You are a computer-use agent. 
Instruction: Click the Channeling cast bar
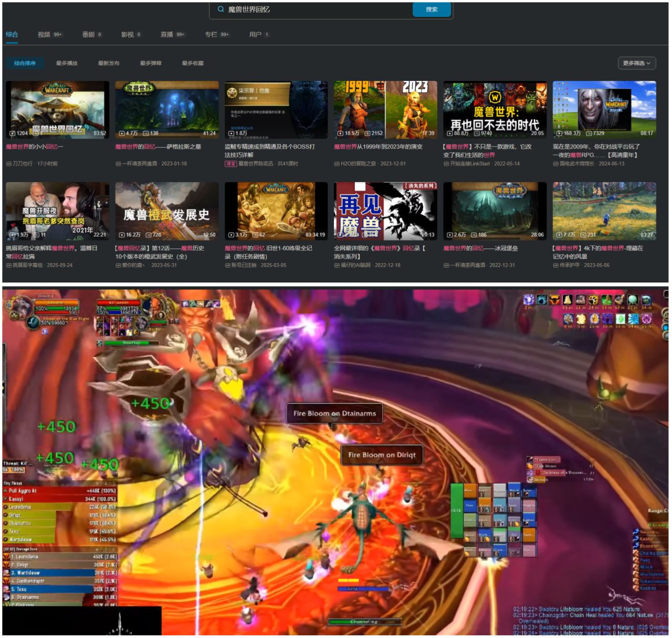(x=364, y=622)
